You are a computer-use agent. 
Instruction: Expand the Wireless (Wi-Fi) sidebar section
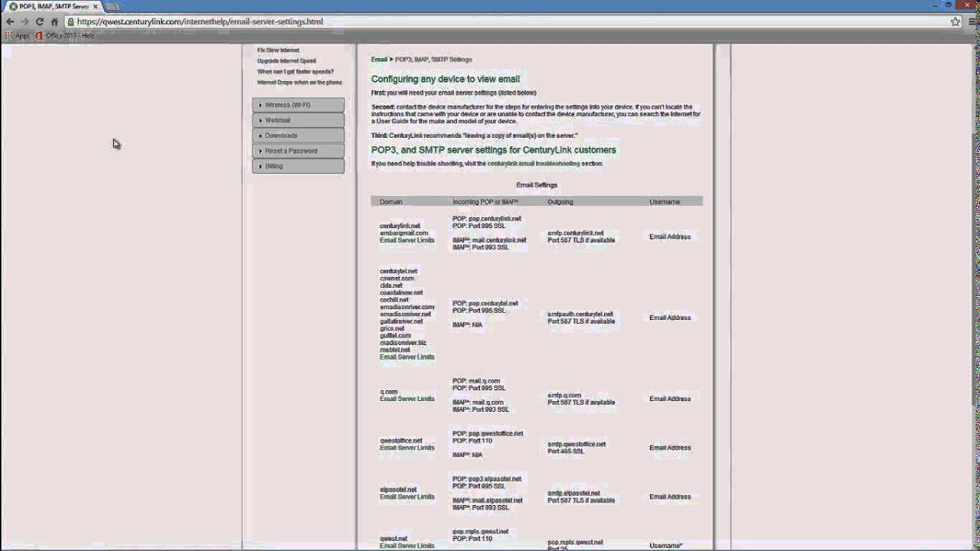(x=299, y=105)
